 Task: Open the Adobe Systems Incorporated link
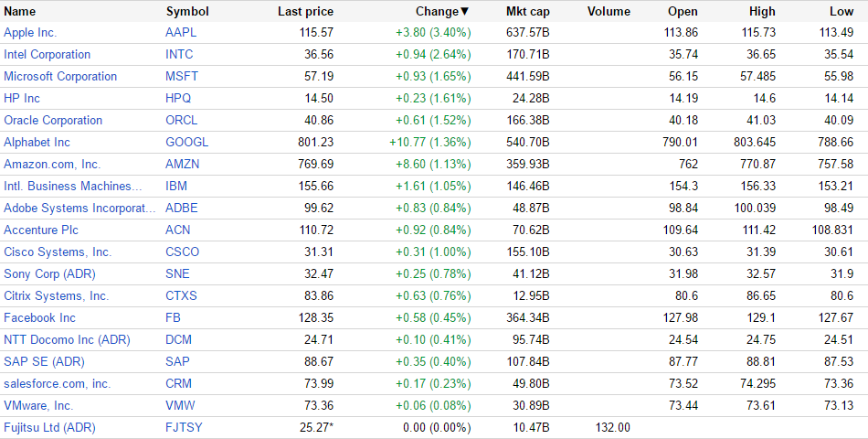click(x=79, y=208)
